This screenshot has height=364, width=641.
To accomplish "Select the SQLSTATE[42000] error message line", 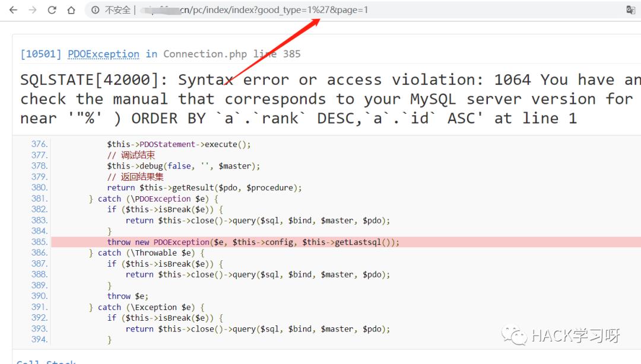I will click(331, 79).
